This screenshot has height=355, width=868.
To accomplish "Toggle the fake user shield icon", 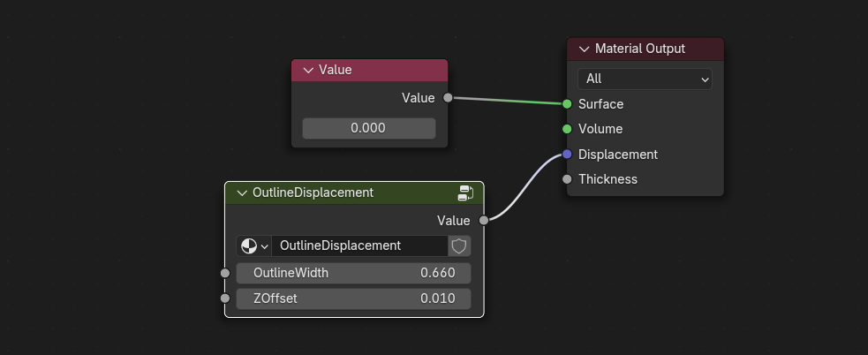I will click(x=459, y=245).
